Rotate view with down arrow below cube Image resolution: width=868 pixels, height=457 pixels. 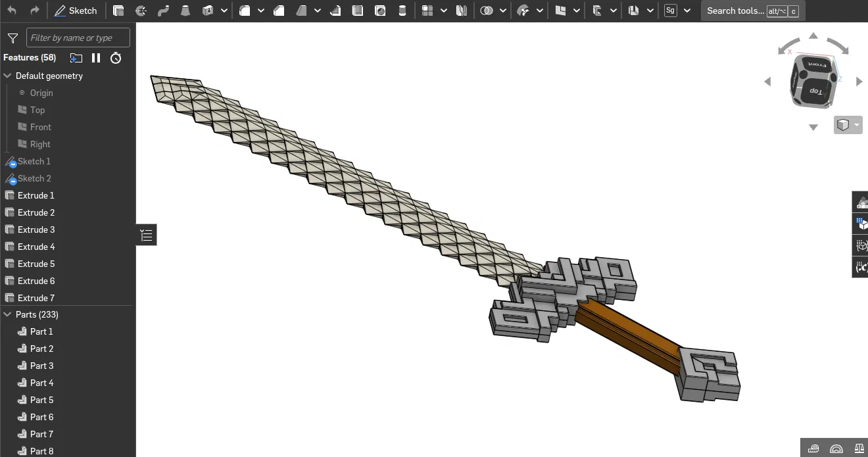click(813, 128)
